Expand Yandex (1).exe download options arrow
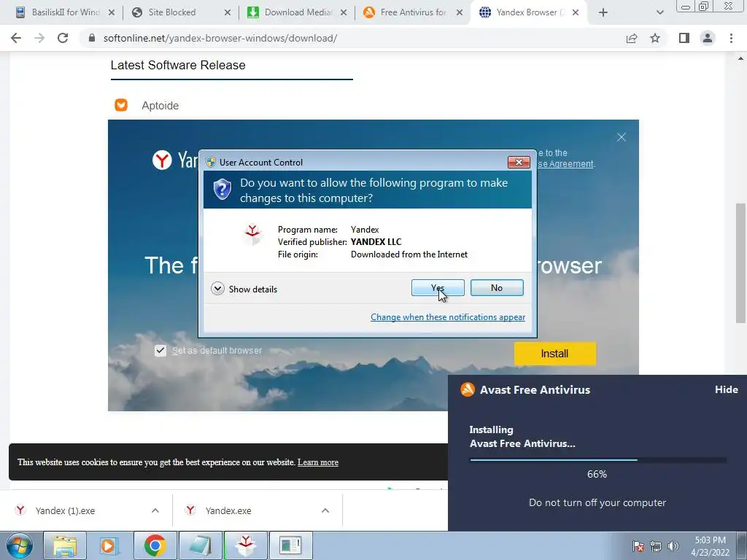The image size is (747, 560). click(155, 510)
